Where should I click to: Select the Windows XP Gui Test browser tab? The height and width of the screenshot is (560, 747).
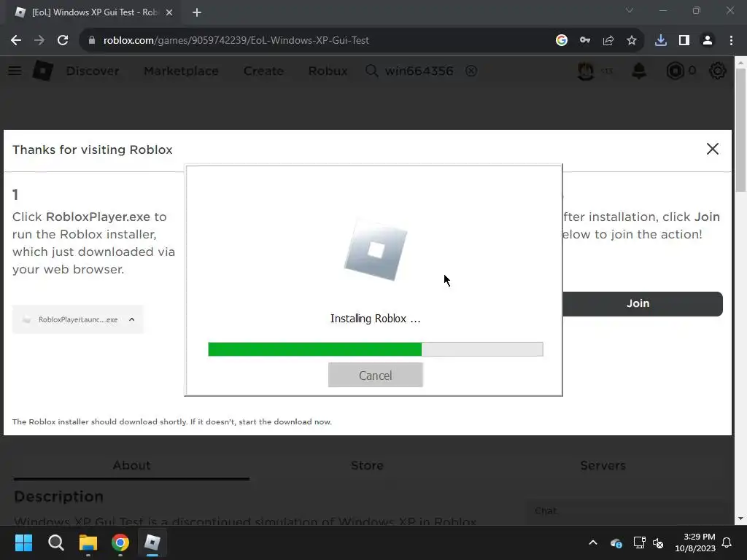(x=94, y=13)
